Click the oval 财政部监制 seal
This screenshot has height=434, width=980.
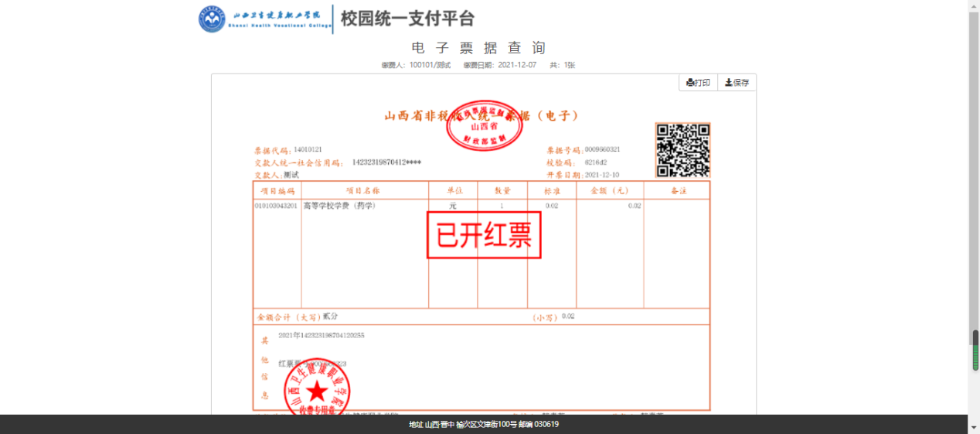(x=485, y=125)
